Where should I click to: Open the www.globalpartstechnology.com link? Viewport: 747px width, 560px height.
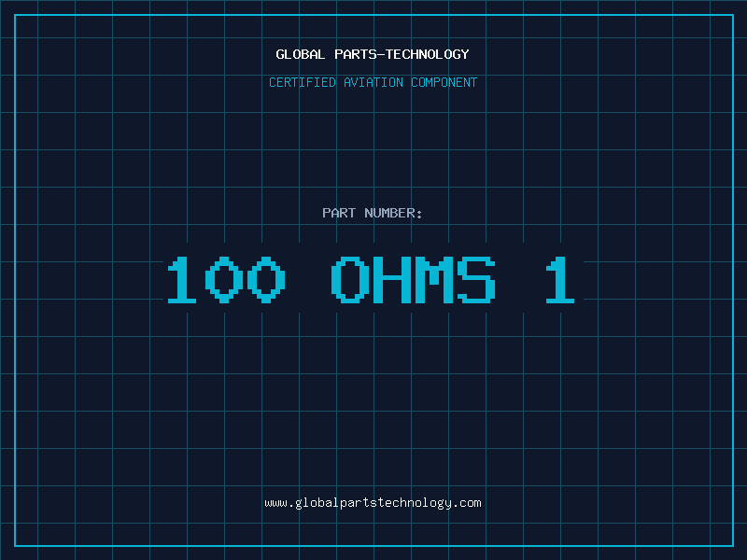[x=373, y=503]
